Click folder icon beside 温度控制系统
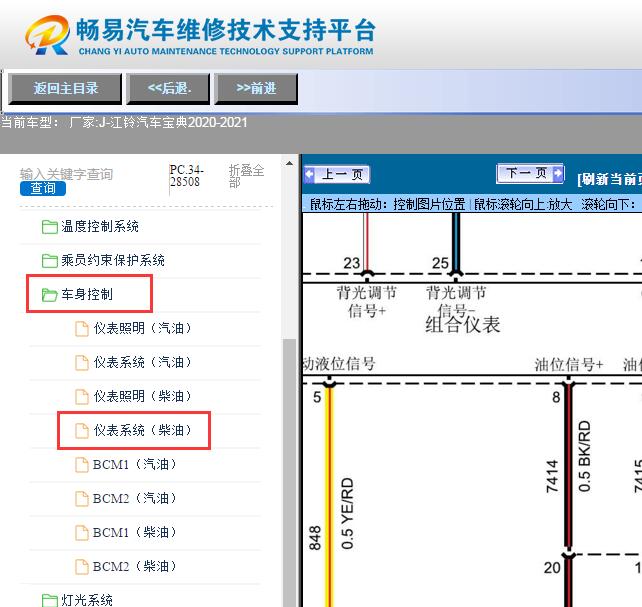 [50, 227]
